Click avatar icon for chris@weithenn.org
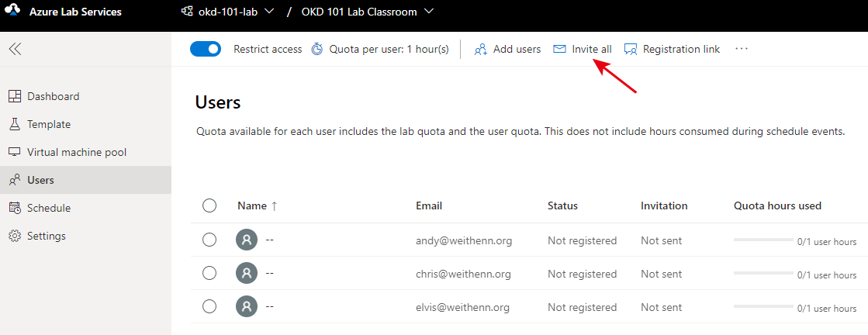Image resolution: width=868 pixels, height=335 pixels. [x=247, y=274]
